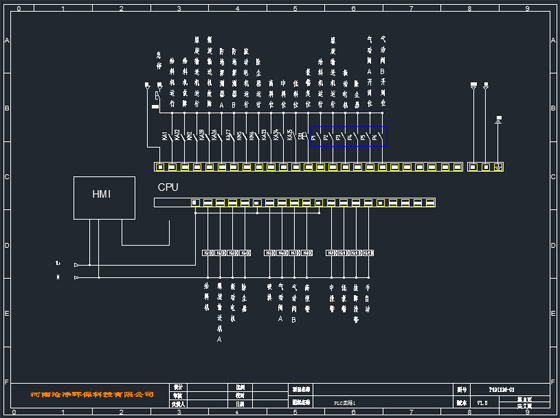Image resolution: width=560 pixels, height=418 pixels.
Task: Select the V1.0 version cell
Action: (x=485, y=403)
